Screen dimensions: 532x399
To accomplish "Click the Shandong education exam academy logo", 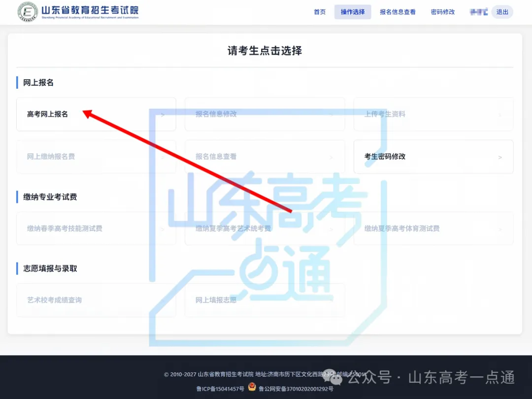I will click(x=78, y=11).
